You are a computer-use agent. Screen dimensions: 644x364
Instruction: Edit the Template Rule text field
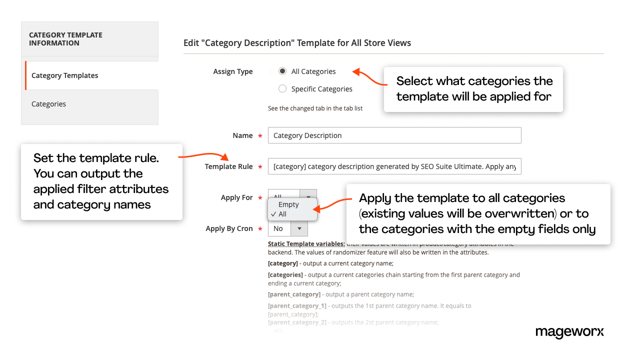coord(394,166)
